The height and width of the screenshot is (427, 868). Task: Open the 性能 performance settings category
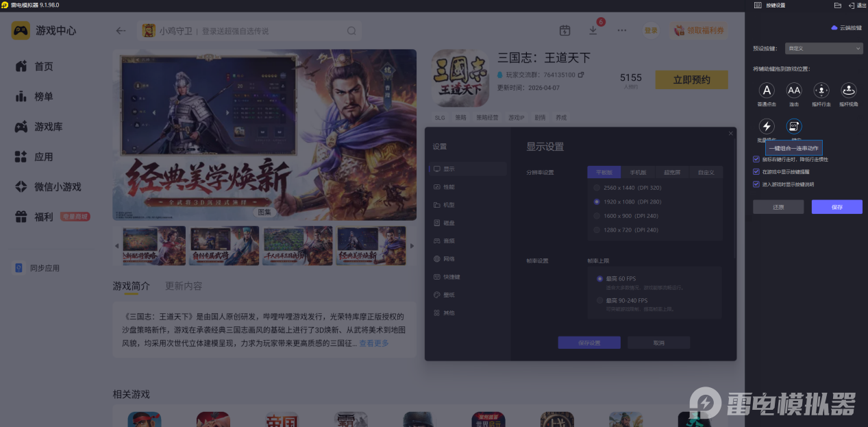pyautogui.click(x=468, y=186)
